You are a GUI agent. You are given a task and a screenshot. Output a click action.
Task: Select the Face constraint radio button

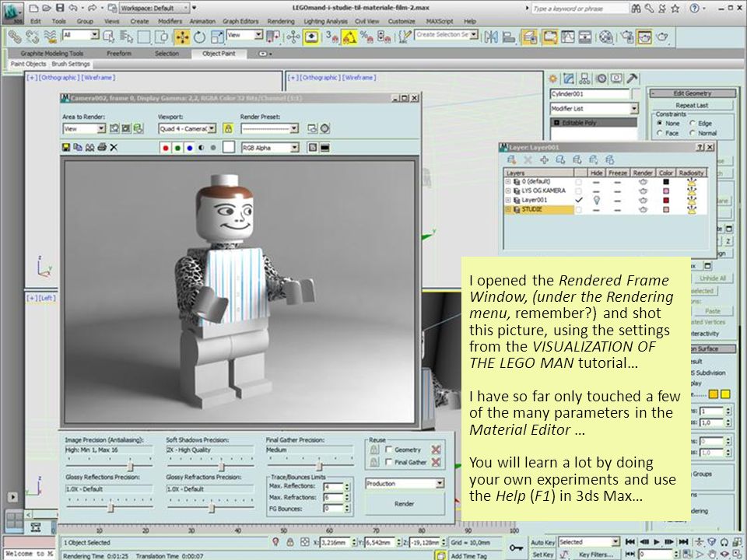pos(660,133)
